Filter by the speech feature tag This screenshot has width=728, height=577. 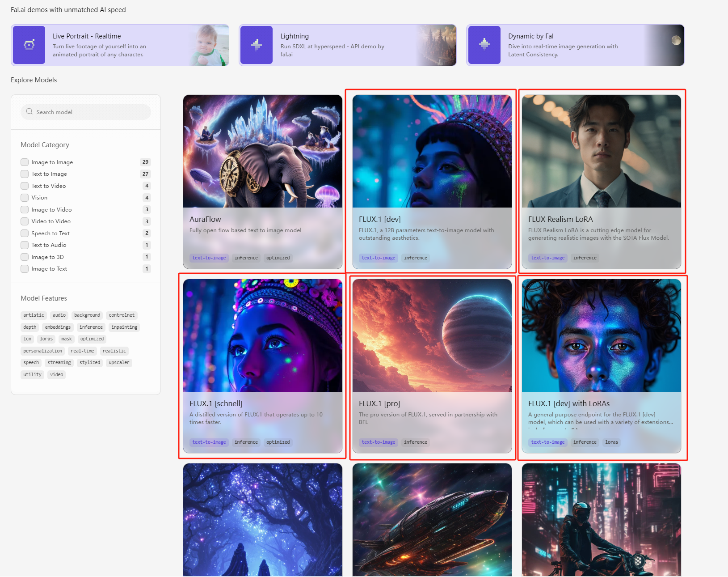coord(31,363)
